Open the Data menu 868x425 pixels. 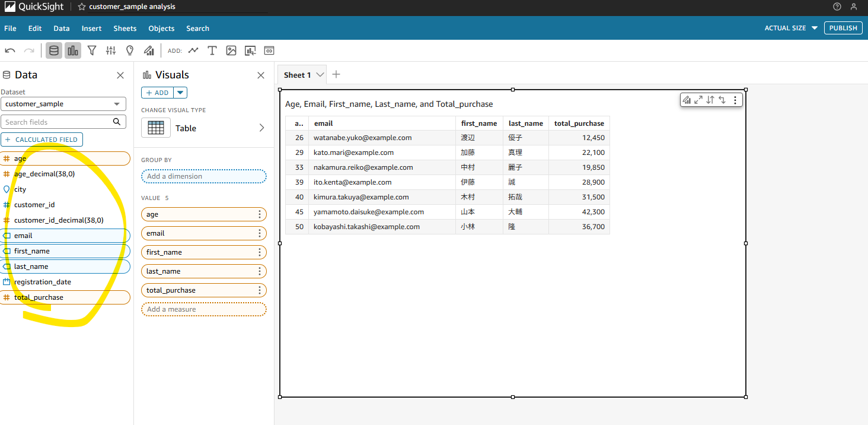coord(62,28)
